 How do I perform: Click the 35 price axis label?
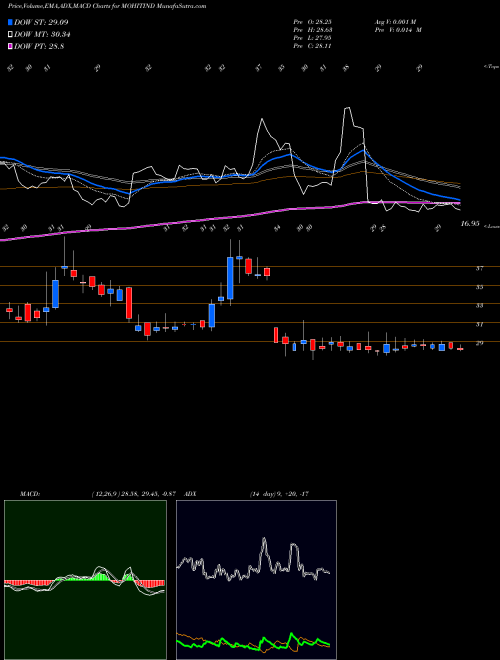(479, 287)
